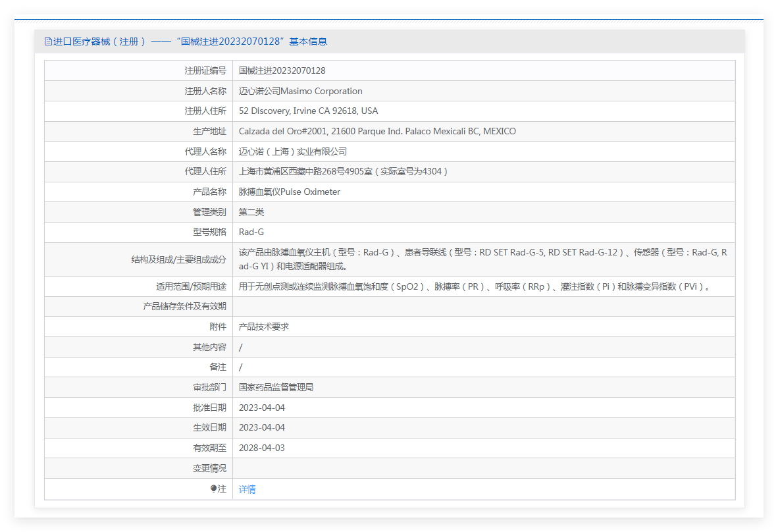Click the 批准日期 row label
The height and width of the screenshot is (532, 778).
coord(209,408)
